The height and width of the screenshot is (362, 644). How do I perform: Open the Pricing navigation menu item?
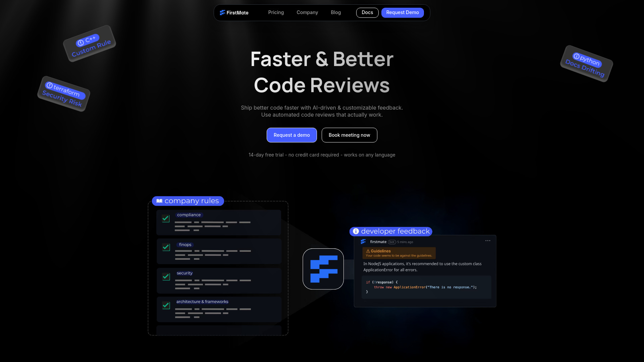[x=276, y=12]
